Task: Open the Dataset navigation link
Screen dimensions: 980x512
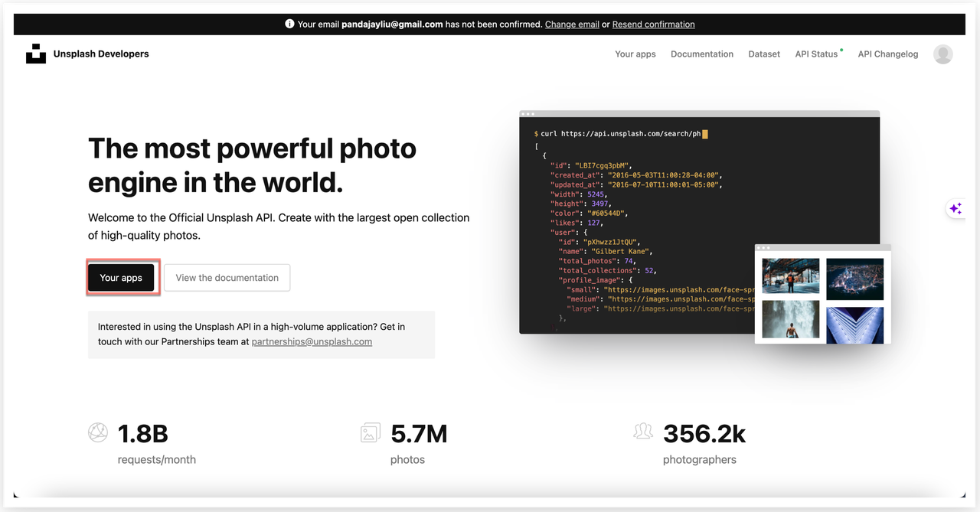Action: click(x=764, y=54)
